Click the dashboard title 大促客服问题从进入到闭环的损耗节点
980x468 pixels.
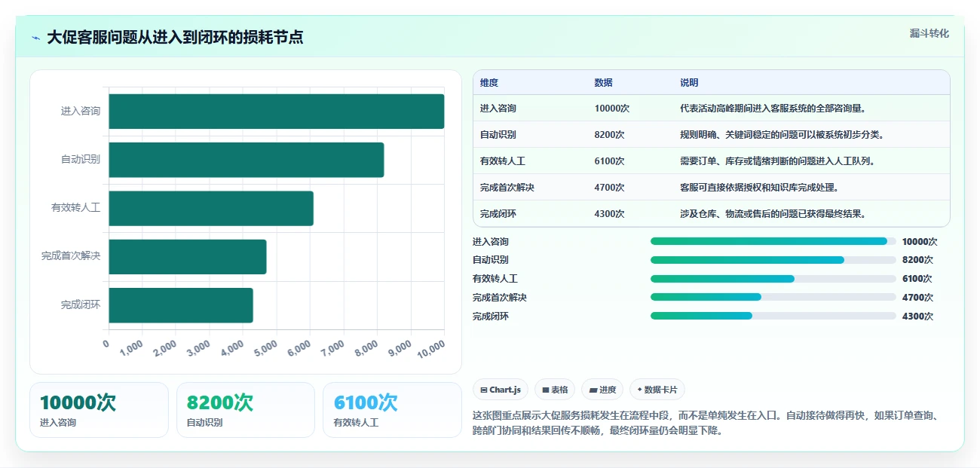pos(175,38)
